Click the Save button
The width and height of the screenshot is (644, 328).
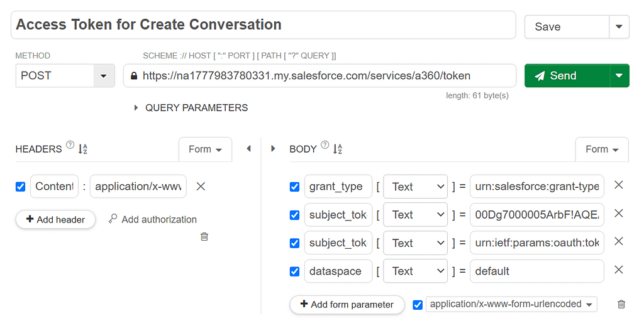coord(567,26)
